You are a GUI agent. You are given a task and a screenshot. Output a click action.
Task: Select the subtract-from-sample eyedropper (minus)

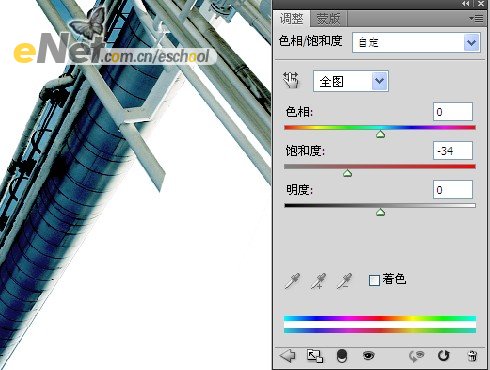point(344,281)
